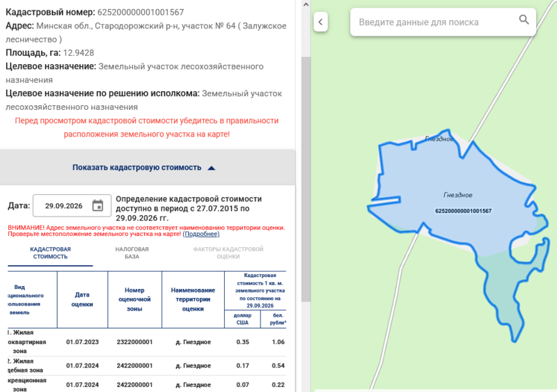
Task: Click the scrollbar up arrow
Action: coord(306,5)
